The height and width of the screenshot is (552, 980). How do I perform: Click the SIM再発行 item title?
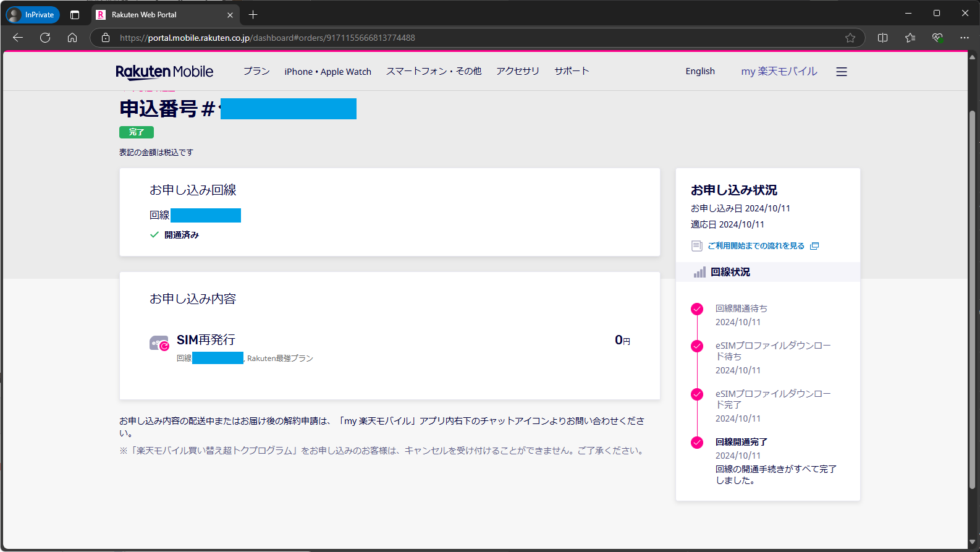click(x=206, y=340)
